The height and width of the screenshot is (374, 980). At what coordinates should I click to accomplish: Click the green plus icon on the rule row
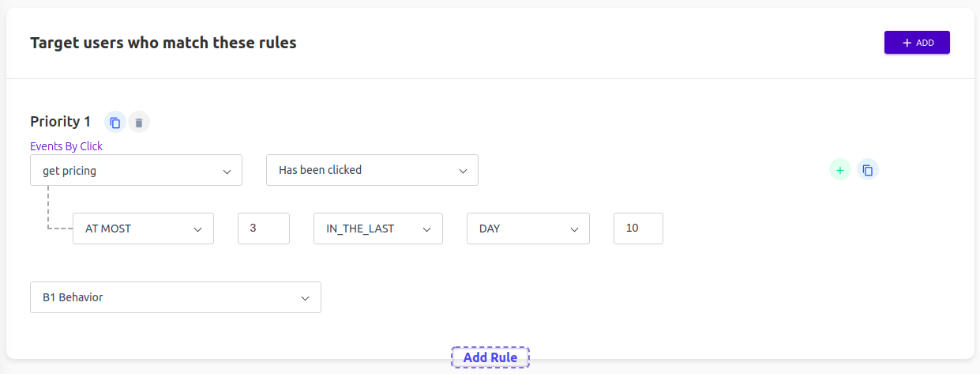[840, 170]
